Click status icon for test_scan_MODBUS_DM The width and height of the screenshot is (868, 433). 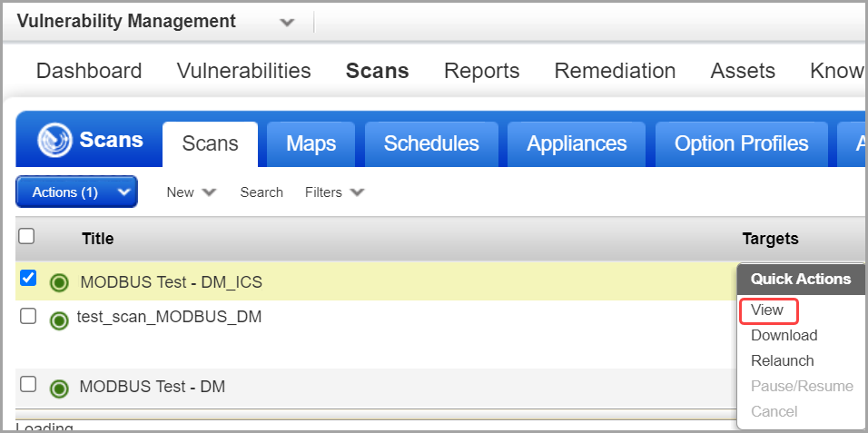pos(60,320)
